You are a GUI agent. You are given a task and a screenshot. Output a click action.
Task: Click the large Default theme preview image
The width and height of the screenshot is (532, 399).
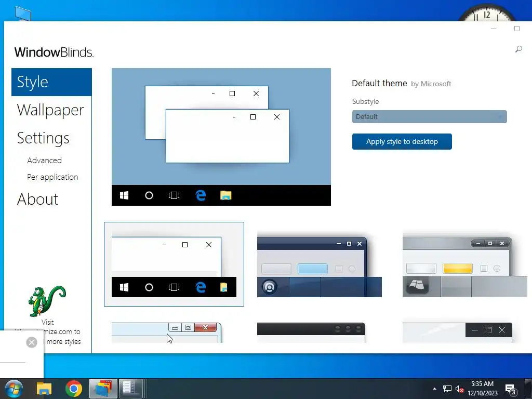coord(221,137)
